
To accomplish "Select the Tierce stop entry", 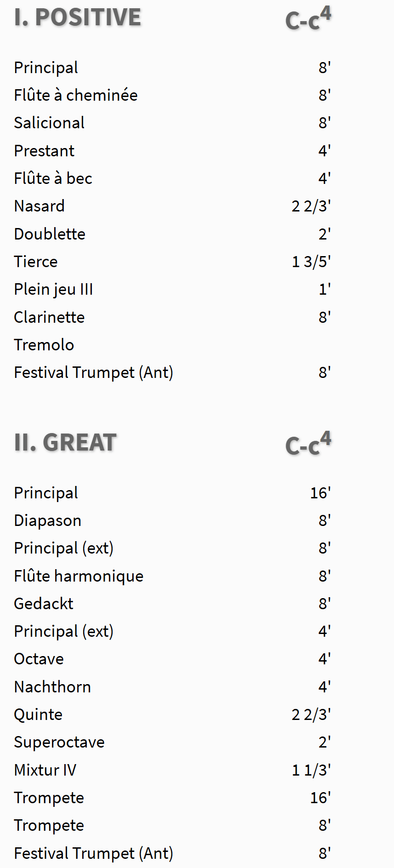I will pyautogui.click(x=36, y=262).
